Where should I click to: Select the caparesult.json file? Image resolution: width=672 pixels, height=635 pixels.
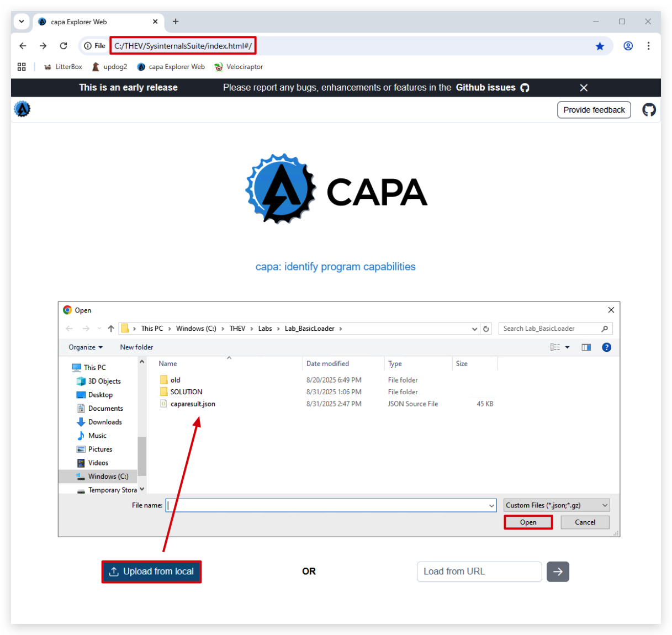pos(193,404)
